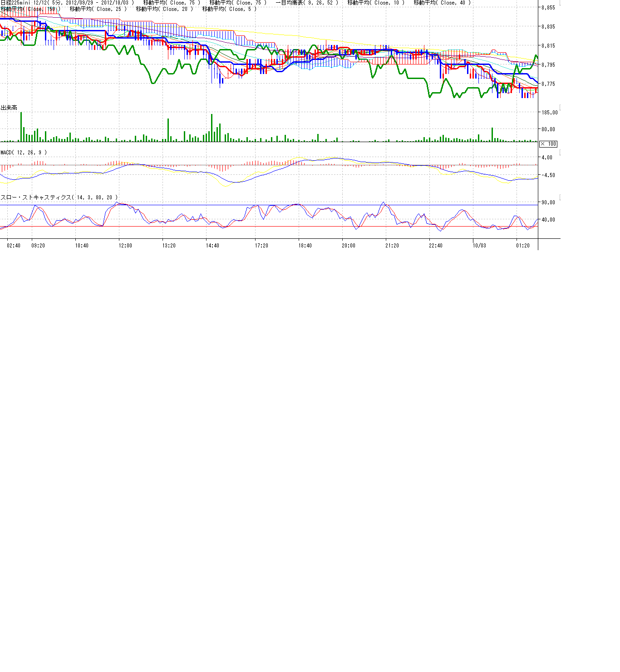Click the 移動平均(Close, 40) legend label

pos(442,3)
